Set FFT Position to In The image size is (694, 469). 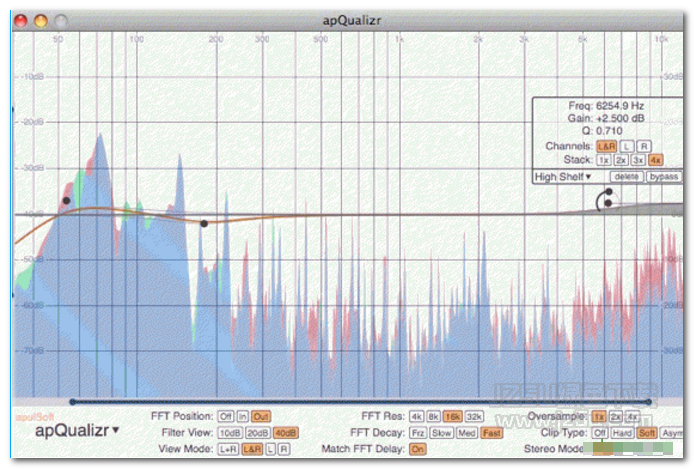click(243, 416)
